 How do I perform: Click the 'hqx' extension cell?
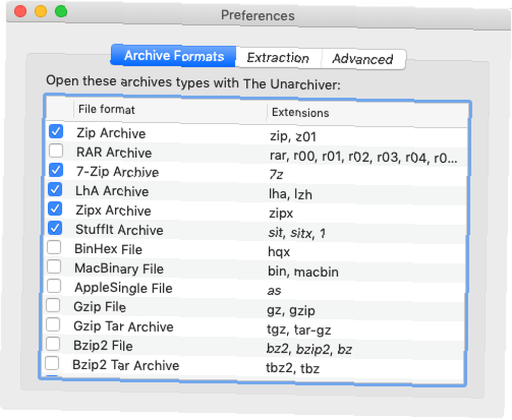tap(279, 252)
